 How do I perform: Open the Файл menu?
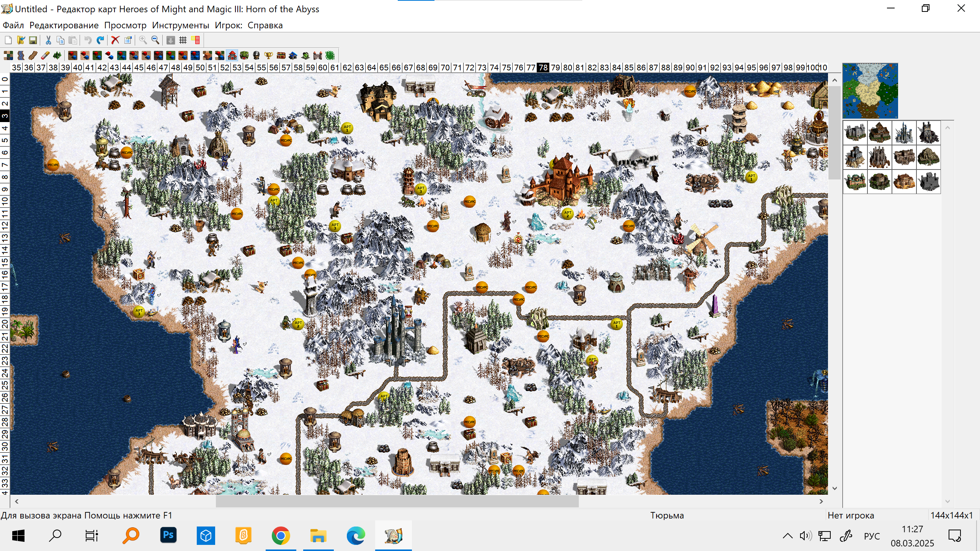[13, 25]
